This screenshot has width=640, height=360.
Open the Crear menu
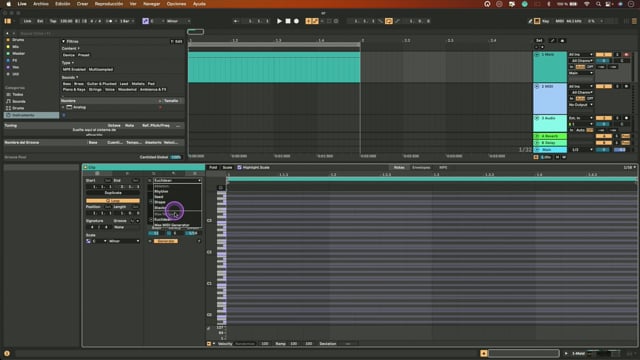(x=82, y=4)
